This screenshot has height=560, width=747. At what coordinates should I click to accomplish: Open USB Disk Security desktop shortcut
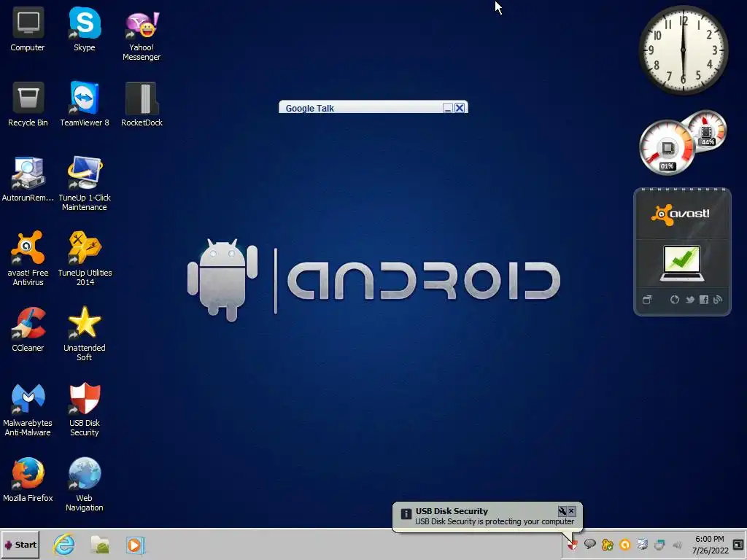[x=85, y=410]
